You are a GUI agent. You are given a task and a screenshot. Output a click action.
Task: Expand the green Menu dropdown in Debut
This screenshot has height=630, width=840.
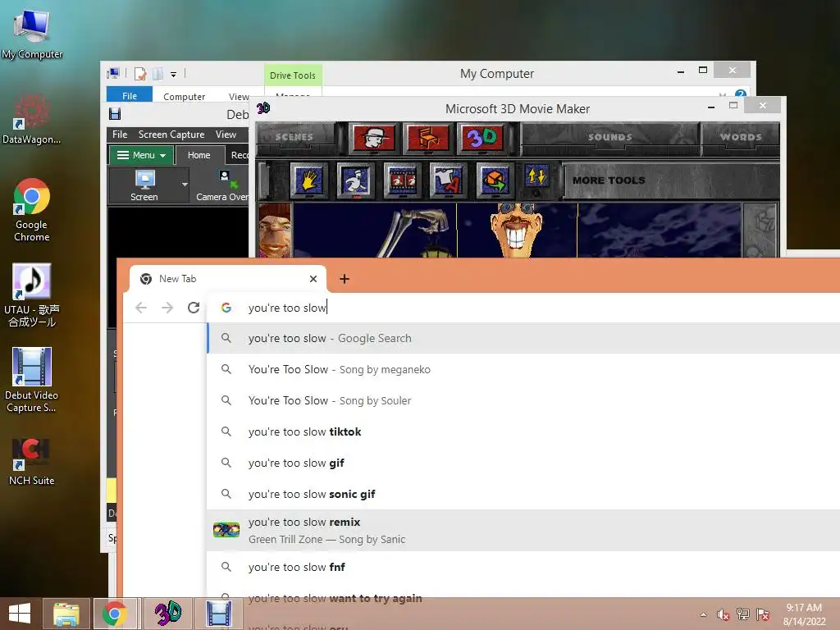tap(141, 155)
